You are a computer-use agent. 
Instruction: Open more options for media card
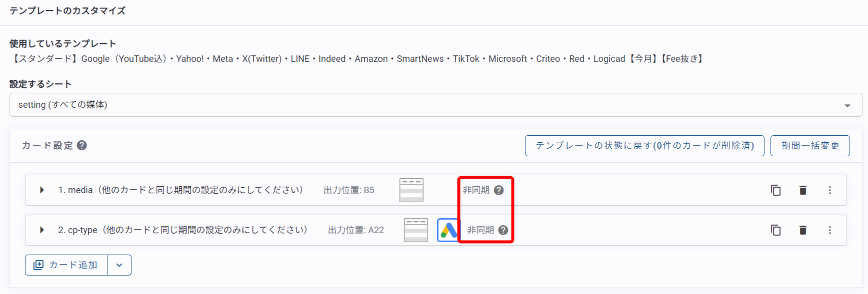(830, 190)
